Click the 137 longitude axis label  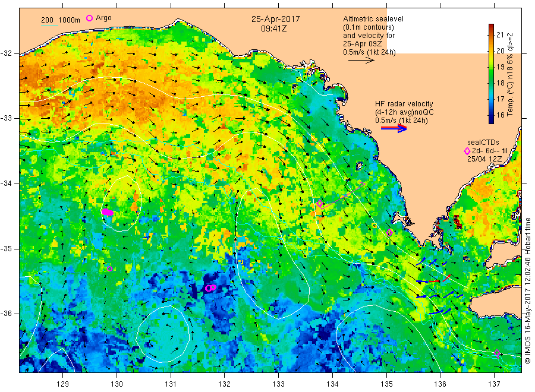(x=494, y=384)
